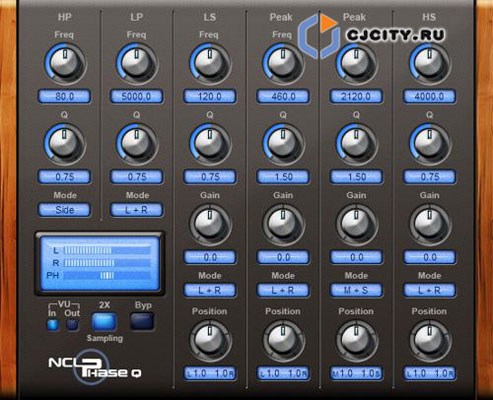The height and width of the screenshot is (400, 493).
Task: Select the Peak frequency value 2120.0
Action: pos(356,96)
